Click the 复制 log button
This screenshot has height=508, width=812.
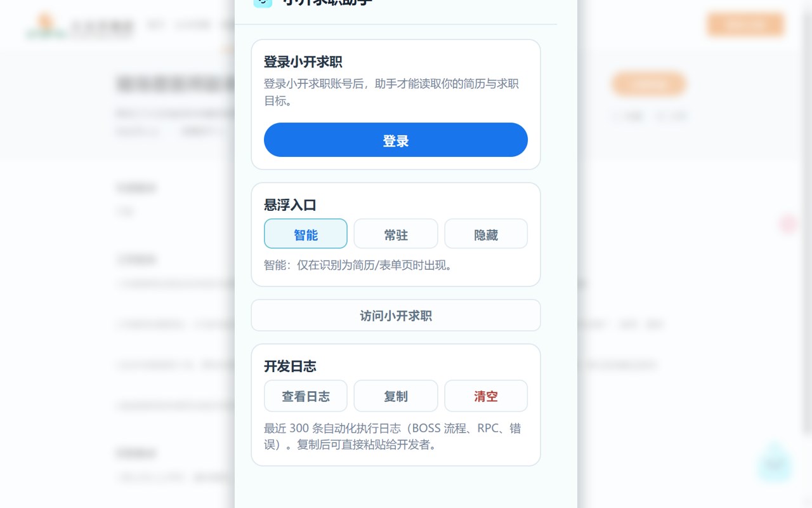[396, 396]
